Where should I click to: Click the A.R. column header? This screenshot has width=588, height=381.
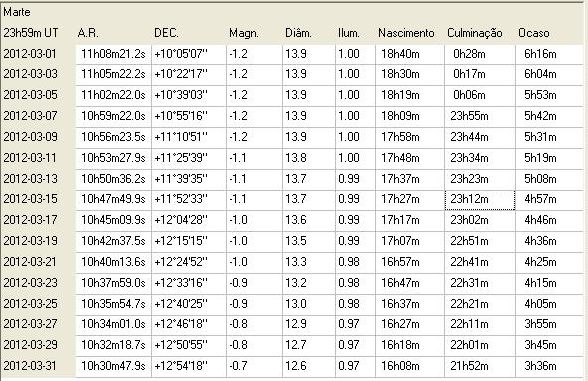pyautogui.click(x=88, y=33)
